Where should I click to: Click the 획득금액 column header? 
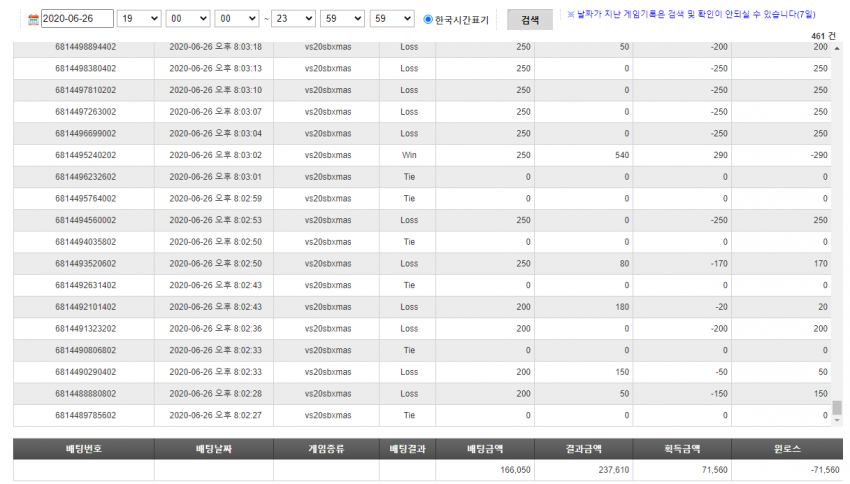[x=682, y=449]
